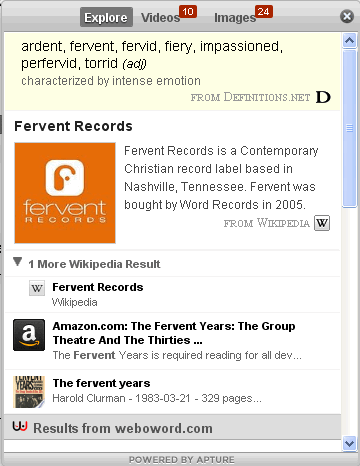Click the vertical scrollbar thumb
Screen dimensions: 360x466
(x=350, y=129)
